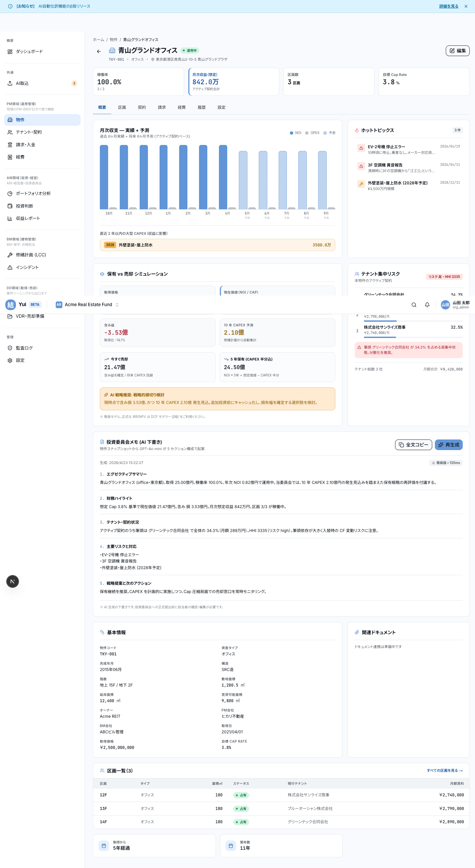Open the 2028 外壁塗装・屋上防水 CAPEX row

217,245
